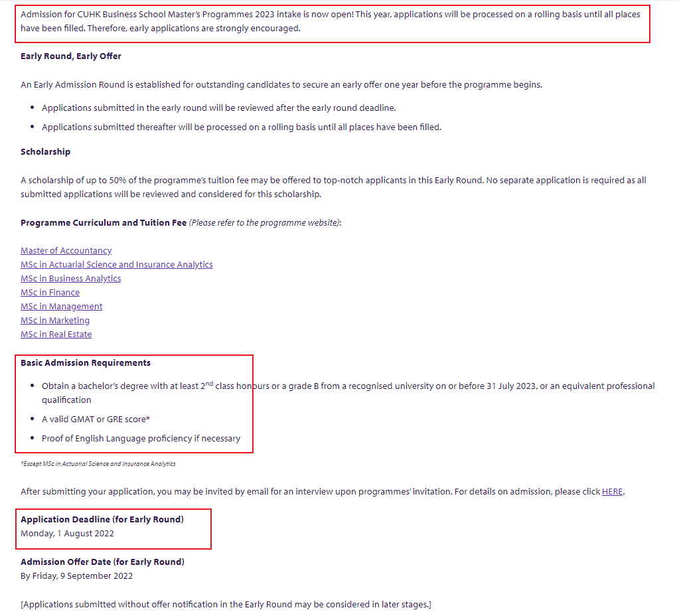Open the Master of Accountancy link

tap(66, 250)
